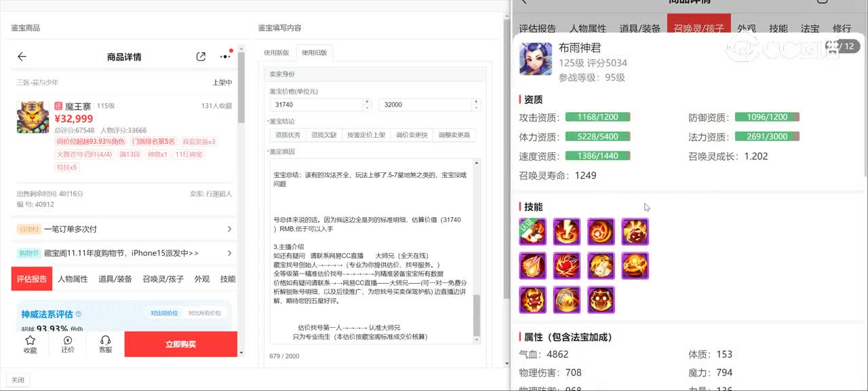This screenshot has width=868, height=391.
Task: Click the 体力资质 5228/5400 progress bar
Action: pyautogui.click(x=597, y=136)
